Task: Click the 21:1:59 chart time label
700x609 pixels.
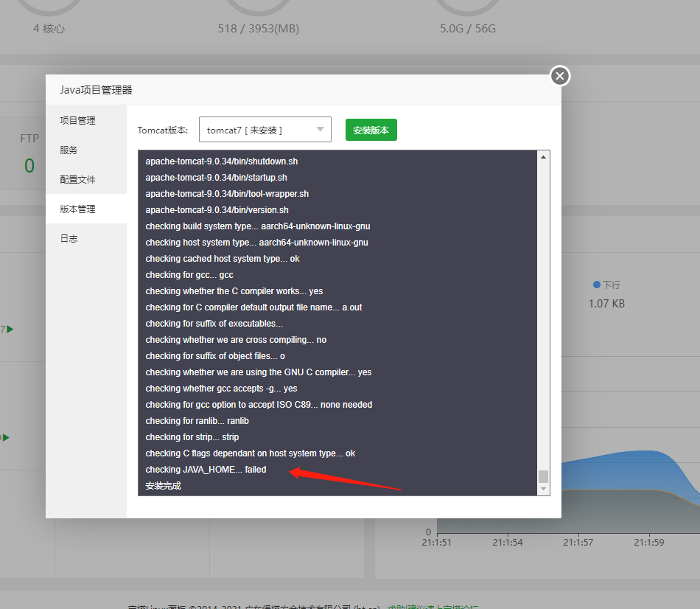Action: [649, 543]
